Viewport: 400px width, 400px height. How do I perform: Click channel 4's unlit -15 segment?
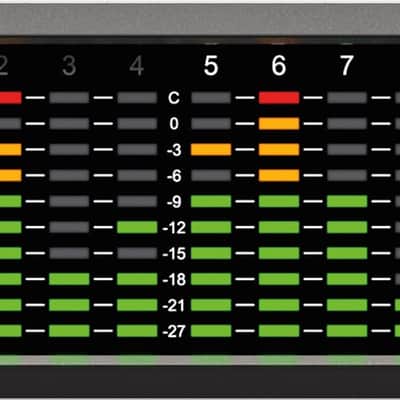137,253
